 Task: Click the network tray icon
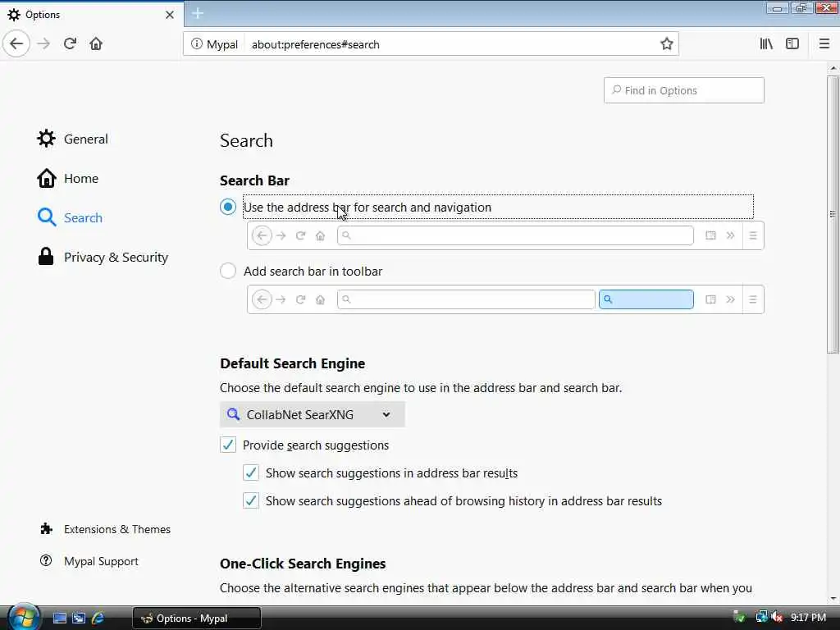pyautogui.click(x=760, y=618)
